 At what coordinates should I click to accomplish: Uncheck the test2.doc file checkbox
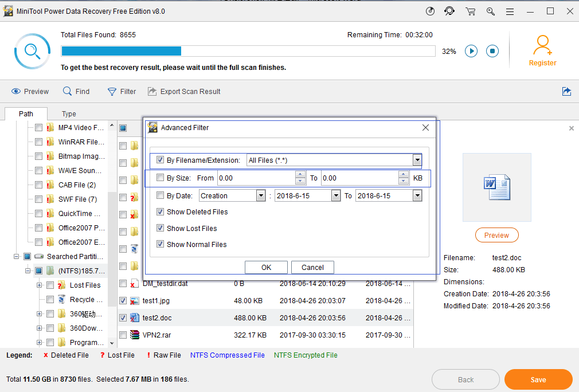pyautogui.click(x=123, y=318)
